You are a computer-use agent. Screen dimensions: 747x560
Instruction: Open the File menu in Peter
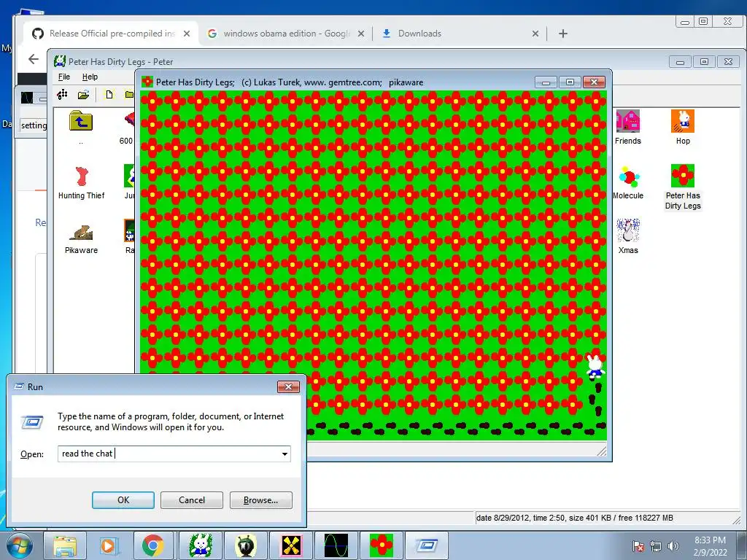tap(64, 77)
